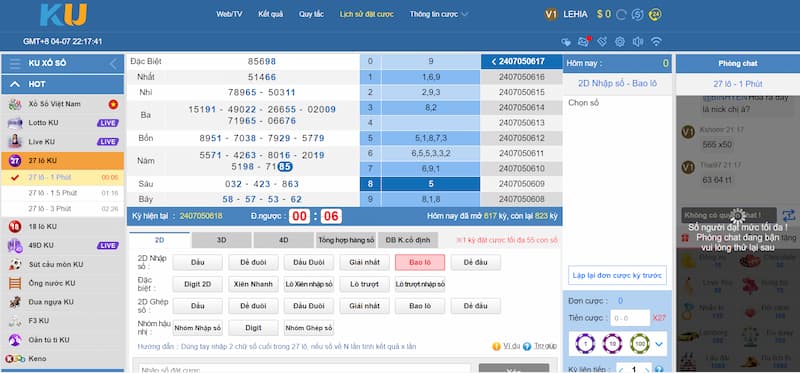Select the 27 lô - 3 Phút option

(x=63, y=209)
